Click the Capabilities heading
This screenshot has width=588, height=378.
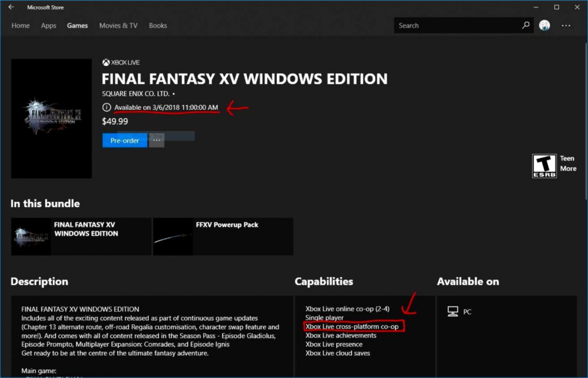click(324, 282)
